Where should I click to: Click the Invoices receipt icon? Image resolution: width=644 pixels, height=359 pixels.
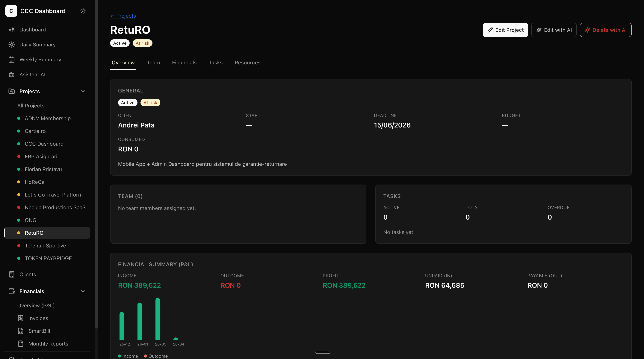click(20, 318)
